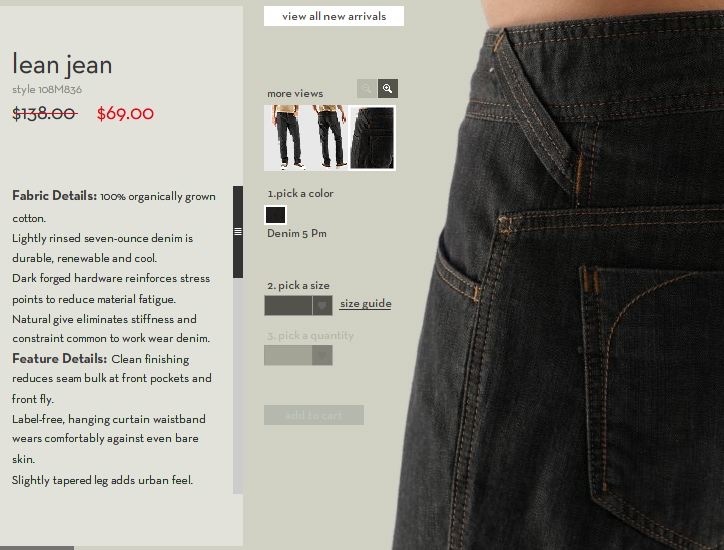Click the zoom out magnifier icon

click(367, 88)
